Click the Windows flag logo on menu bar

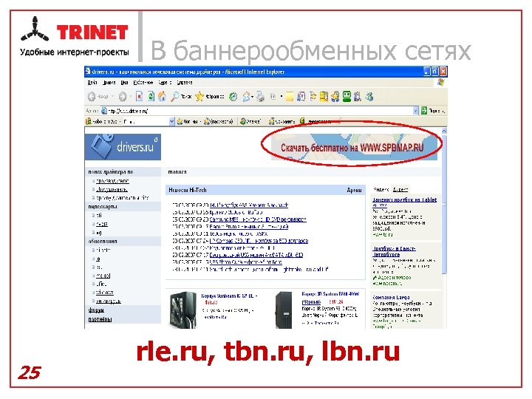click(440, 82)
